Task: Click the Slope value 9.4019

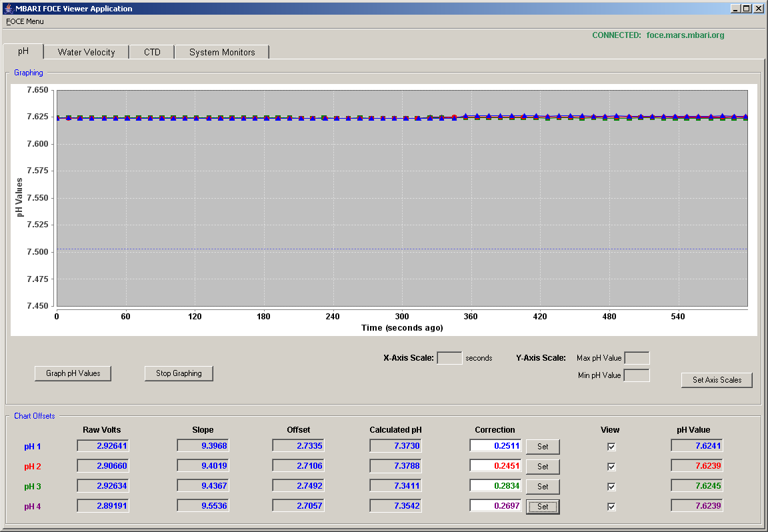Action: click(203, 466)
